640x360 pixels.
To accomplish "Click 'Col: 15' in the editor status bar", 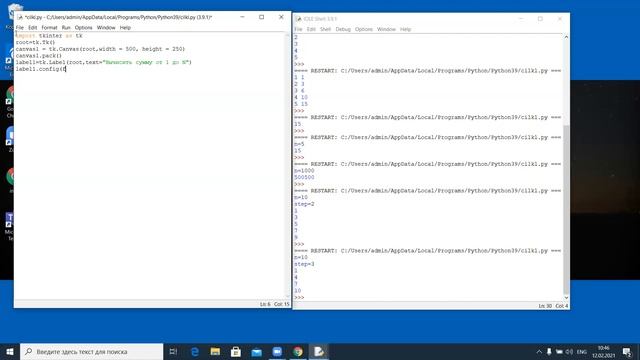I will pyautogui.click(x=281, y=304).
